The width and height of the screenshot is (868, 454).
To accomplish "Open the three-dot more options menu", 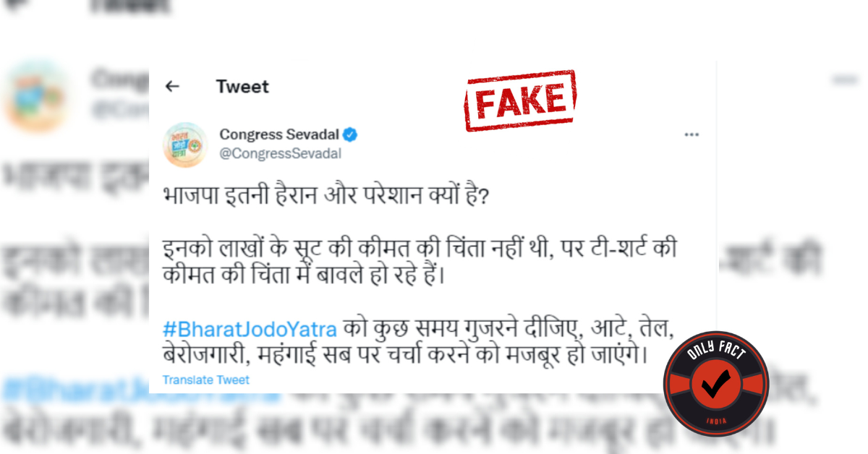I will tap(692, 134).
